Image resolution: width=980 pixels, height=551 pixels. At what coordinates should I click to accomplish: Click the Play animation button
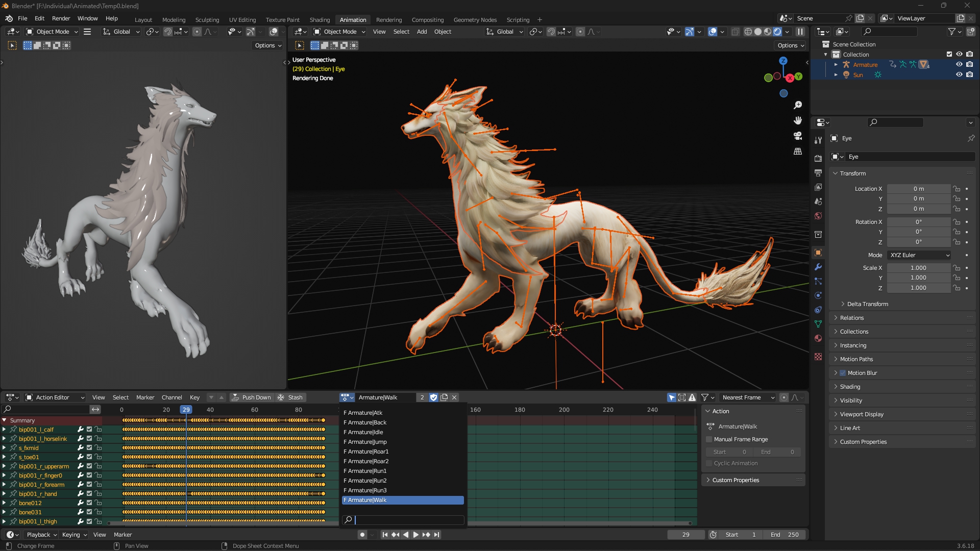pyautogui.click(x=415, y=535)
